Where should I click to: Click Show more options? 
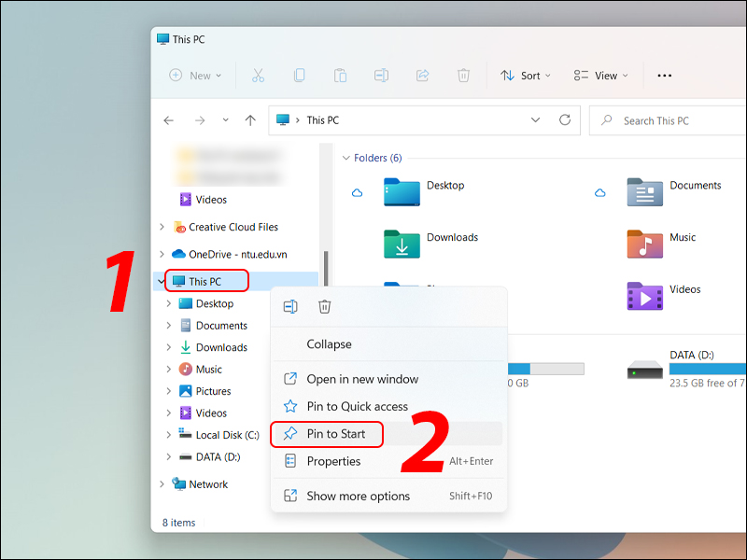tap(358, 496)
